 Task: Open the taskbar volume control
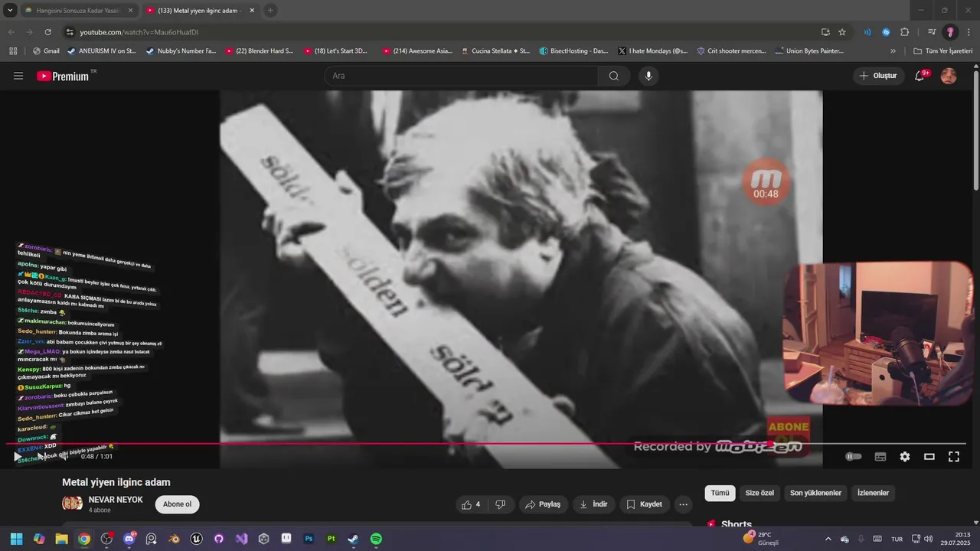(x=928, y=539)
